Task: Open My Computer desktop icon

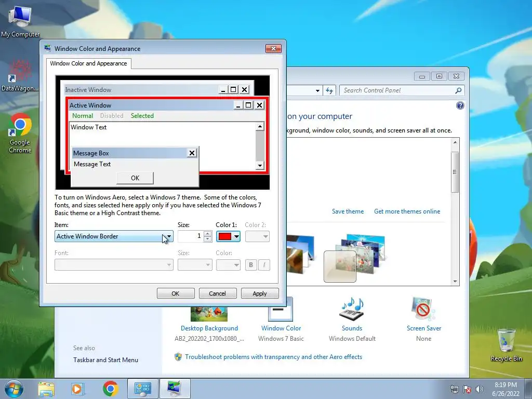Action: point(20,21)
